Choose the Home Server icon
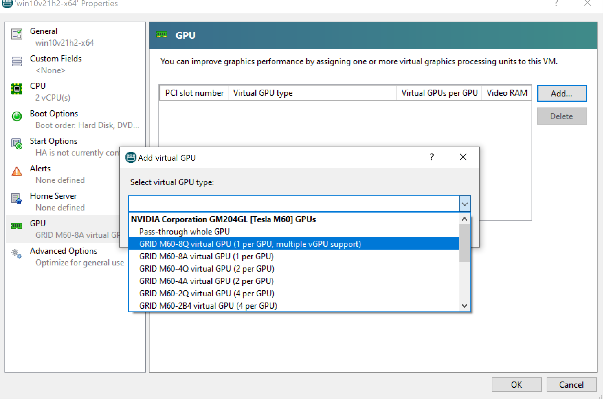The image size is (603, 399). (17, 198)
